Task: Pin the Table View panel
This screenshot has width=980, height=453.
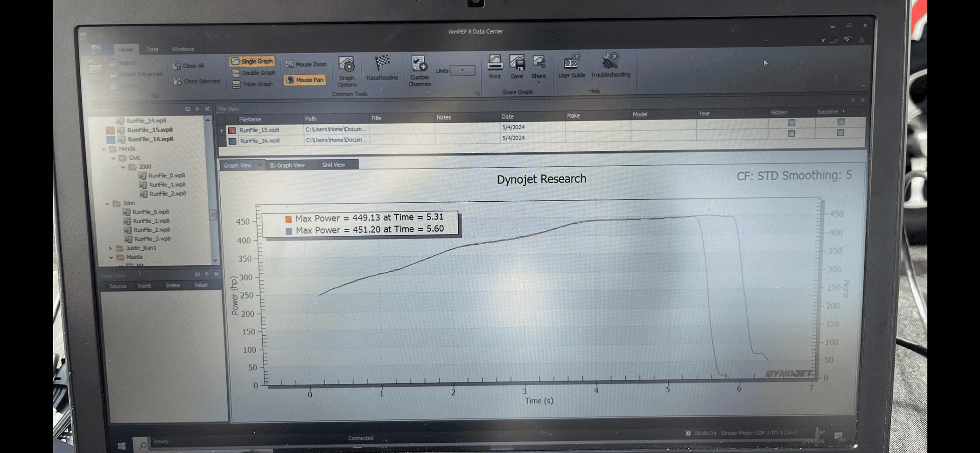Action: click(x=207, y=274)
